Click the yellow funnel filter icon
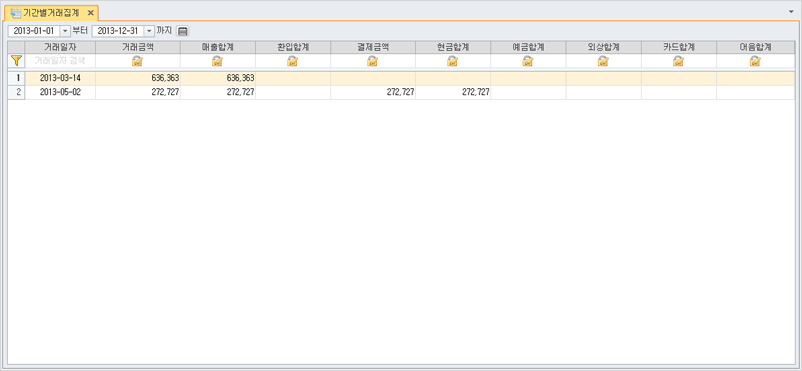Viewport: 802px width, 371px height. pos(16,61)
